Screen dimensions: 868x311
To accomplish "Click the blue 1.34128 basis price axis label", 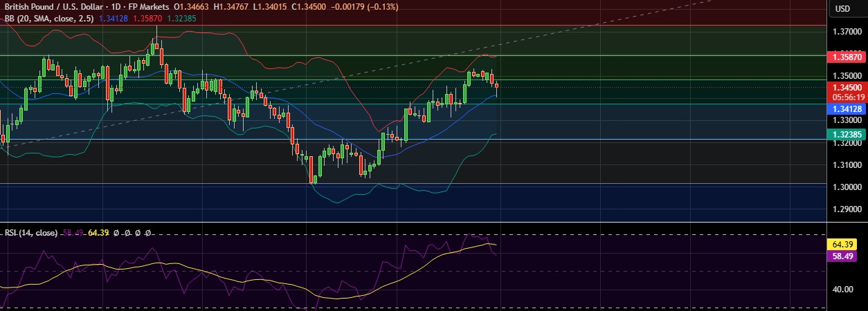I will (847, 109).
